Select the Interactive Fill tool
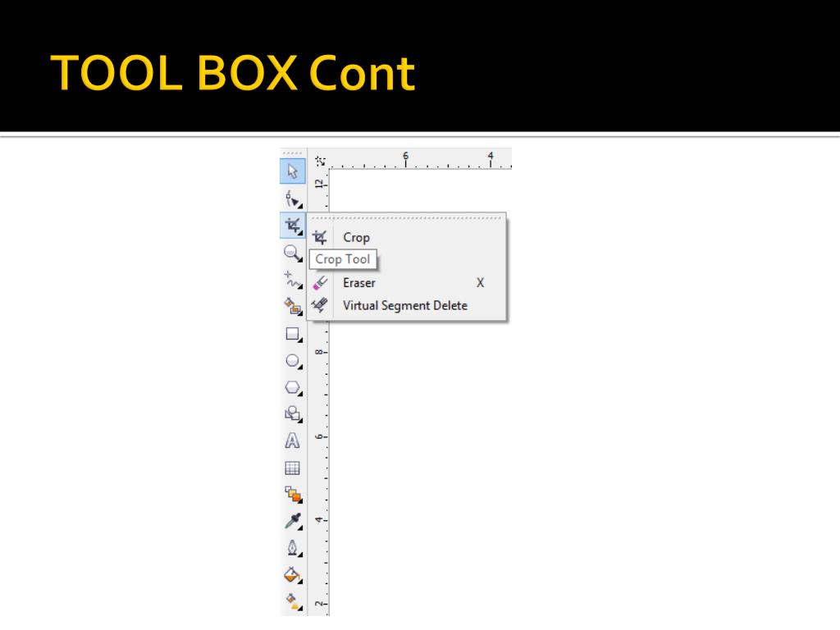Image resolution: width=840 pixels, height=630 pixels. click(293, 602)
